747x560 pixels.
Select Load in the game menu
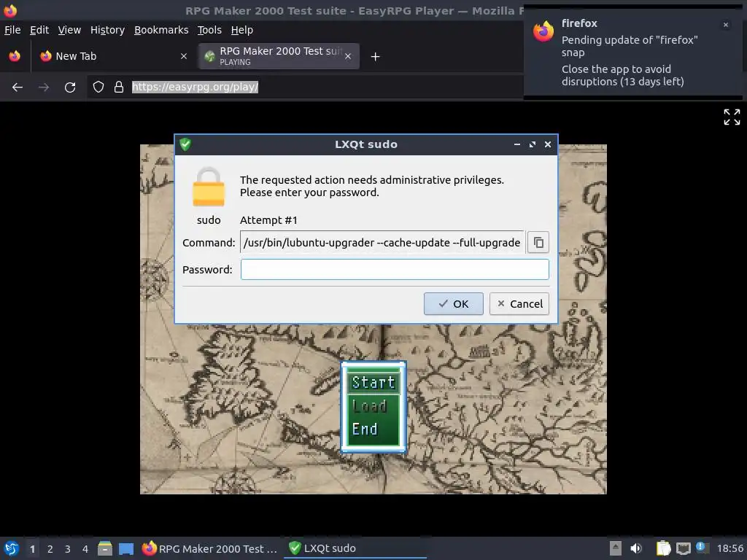point(369,406)
